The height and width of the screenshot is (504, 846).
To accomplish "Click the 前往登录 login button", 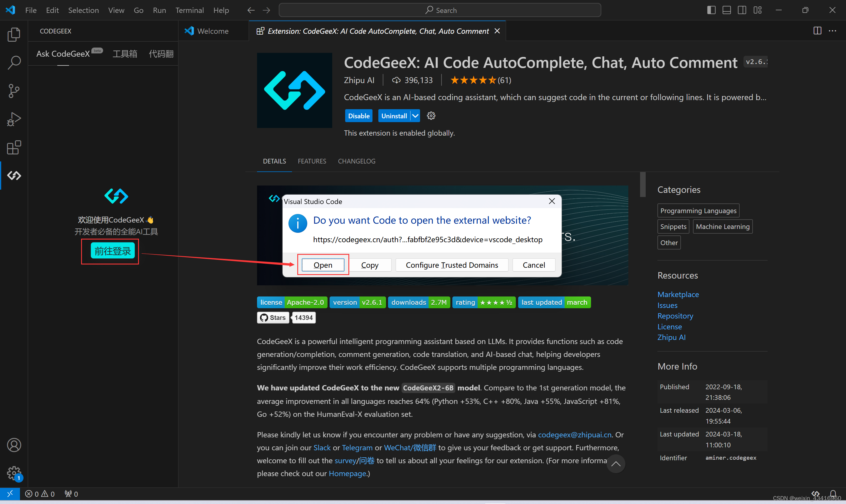I will (x=113, y=251).
